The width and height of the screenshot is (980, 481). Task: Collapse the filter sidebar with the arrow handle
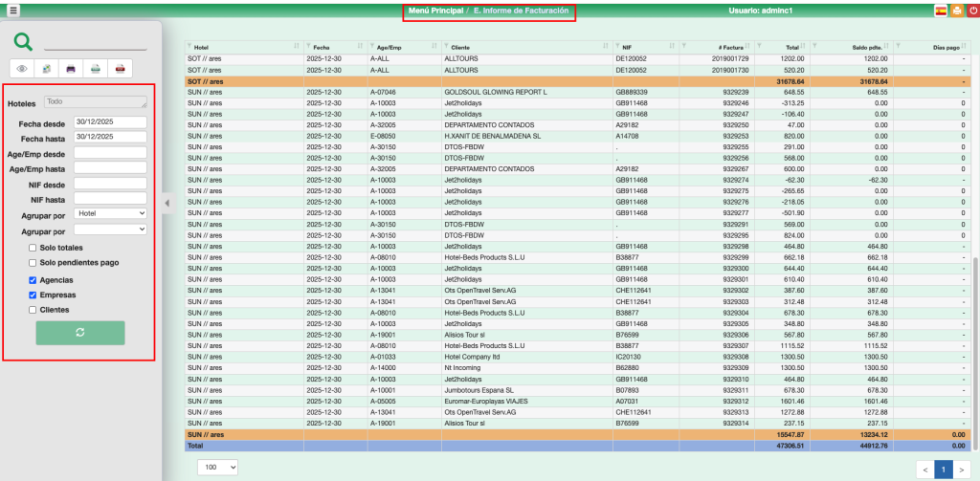pyautogui.click(x=167, y=203)
